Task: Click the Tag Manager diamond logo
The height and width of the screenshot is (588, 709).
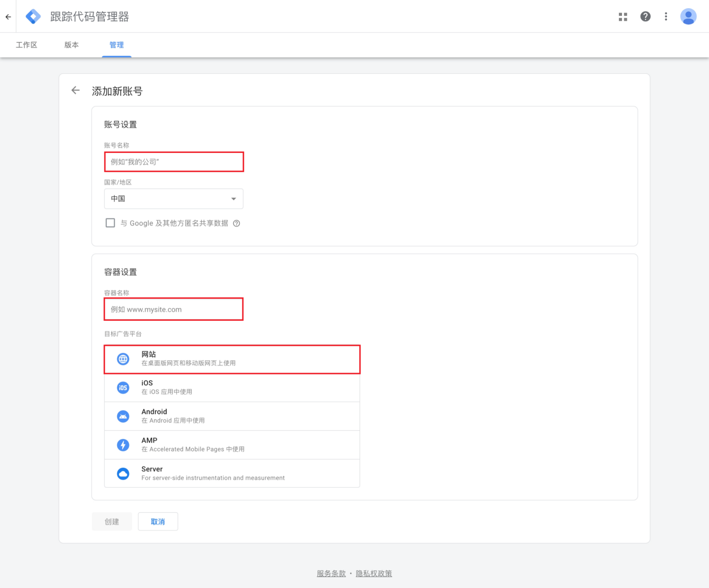Action: [33, 16]
